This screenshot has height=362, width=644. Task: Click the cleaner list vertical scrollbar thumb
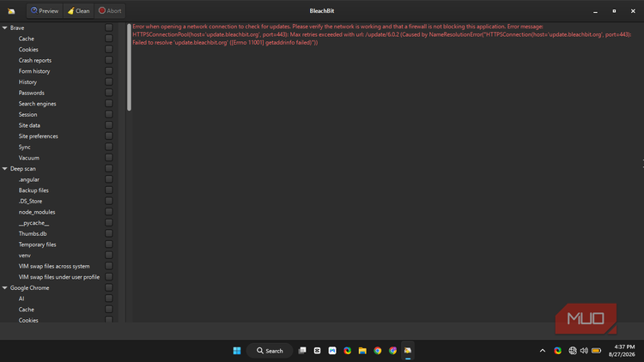(129, 67)
